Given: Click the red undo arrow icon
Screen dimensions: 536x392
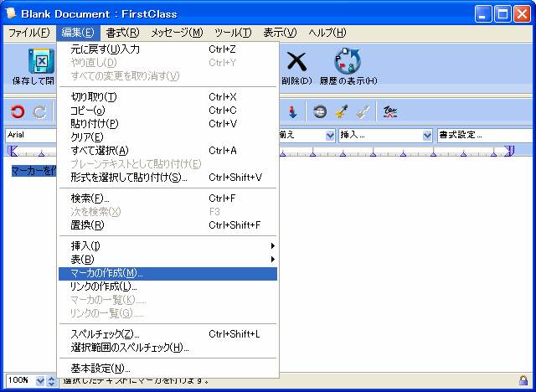Looking at the screenshot, I should pyautogui.click(x=18, y=111).
